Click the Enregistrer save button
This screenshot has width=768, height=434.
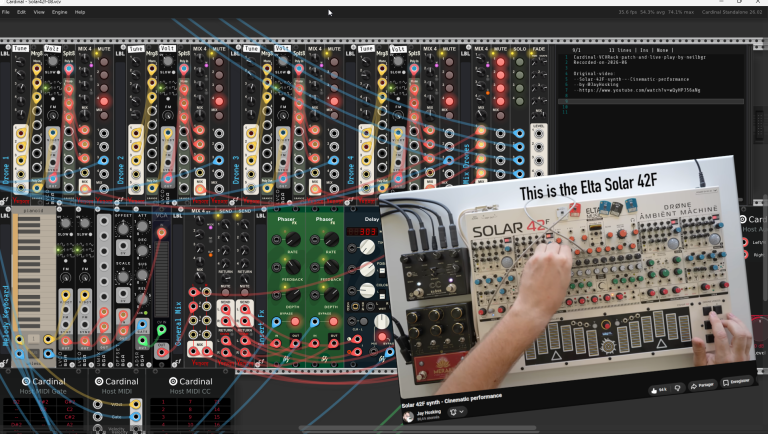[x=736, y=382]
